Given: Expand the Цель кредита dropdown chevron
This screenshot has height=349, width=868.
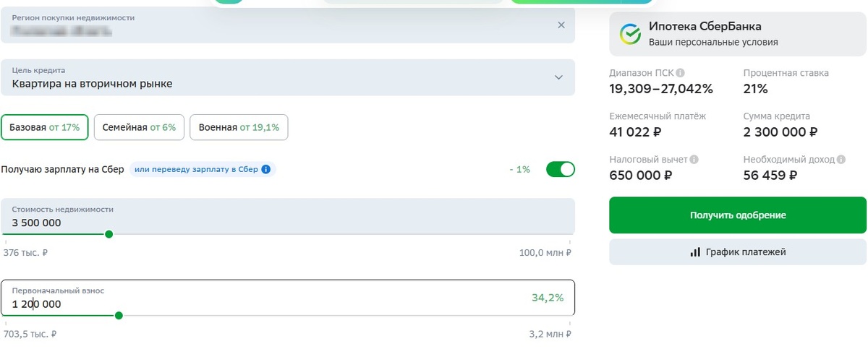Looking at the screenshot, I should (558, 77).
